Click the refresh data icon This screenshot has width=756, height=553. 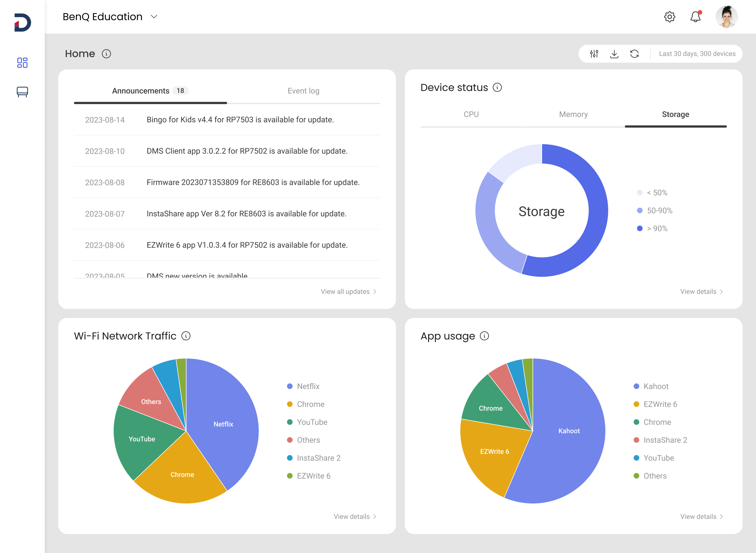coord(634,54)
